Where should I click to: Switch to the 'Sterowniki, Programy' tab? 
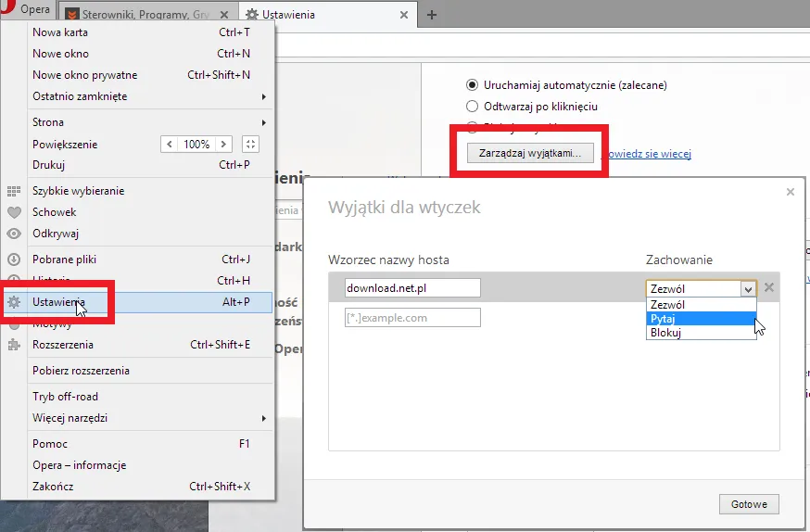[148, 15]
